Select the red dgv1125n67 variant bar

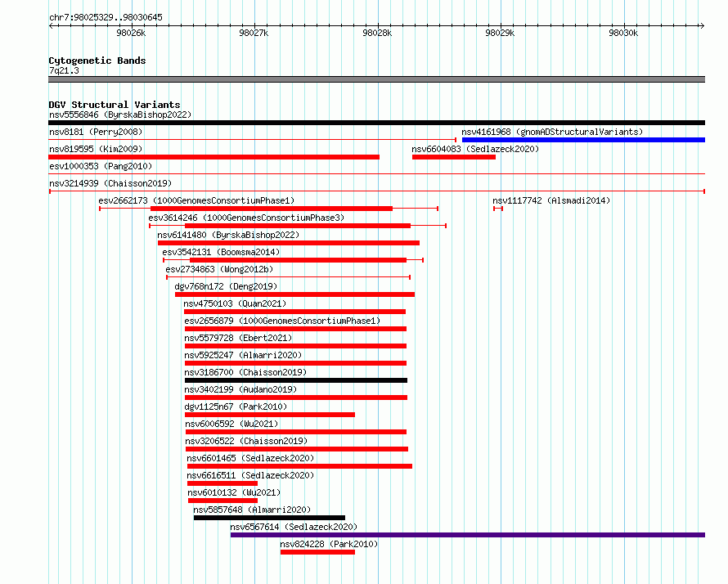[x=270, y=415]
